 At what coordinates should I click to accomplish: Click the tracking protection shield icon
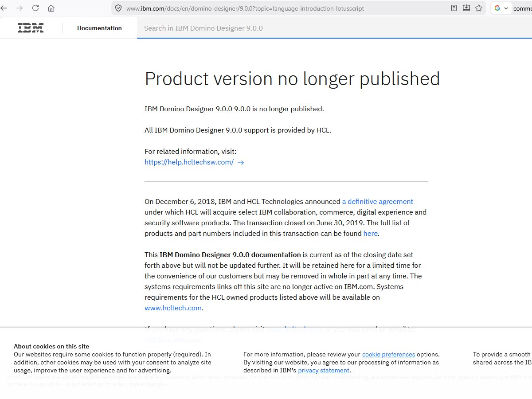tap(118, 8)
